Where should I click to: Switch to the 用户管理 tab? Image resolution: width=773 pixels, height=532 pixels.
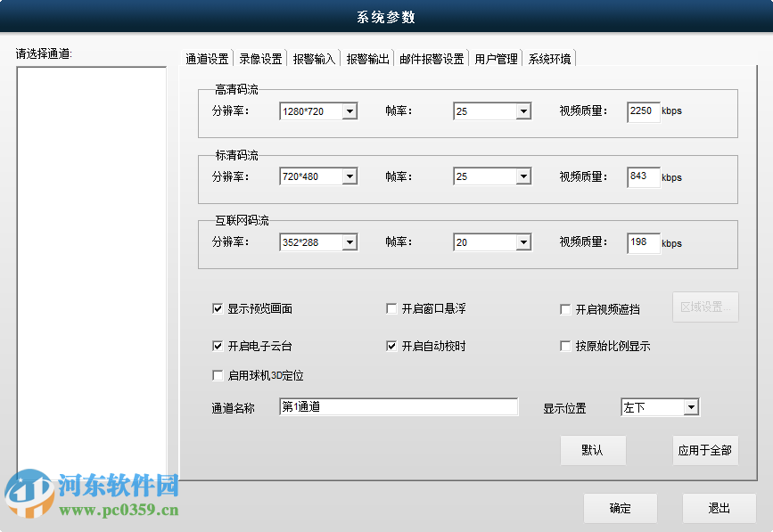point(496,57)
